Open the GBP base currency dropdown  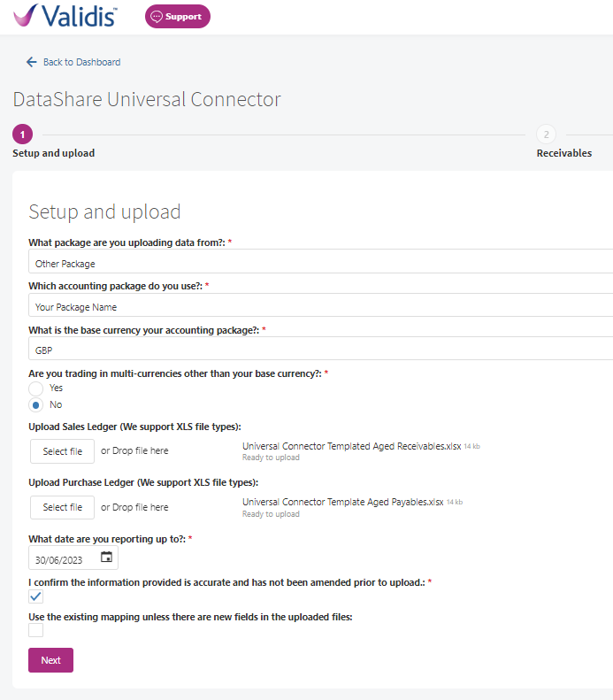pos(321,349)
